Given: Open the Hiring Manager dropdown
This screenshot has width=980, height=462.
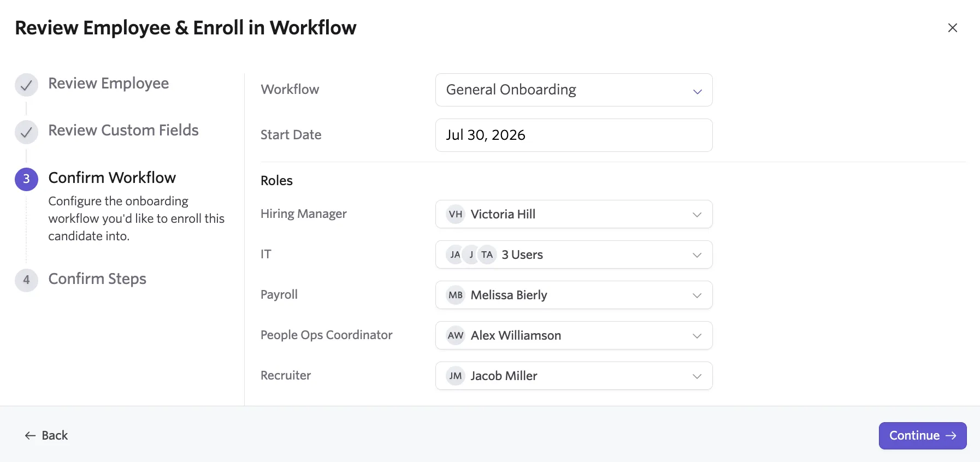Looking at the screenshot, I should [574, 214].
